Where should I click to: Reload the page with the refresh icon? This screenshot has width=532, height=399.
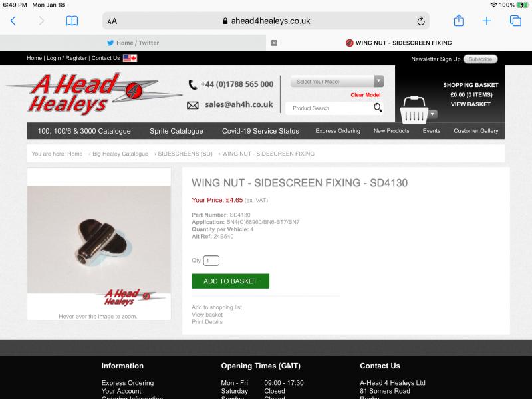(x=421, y=21)
